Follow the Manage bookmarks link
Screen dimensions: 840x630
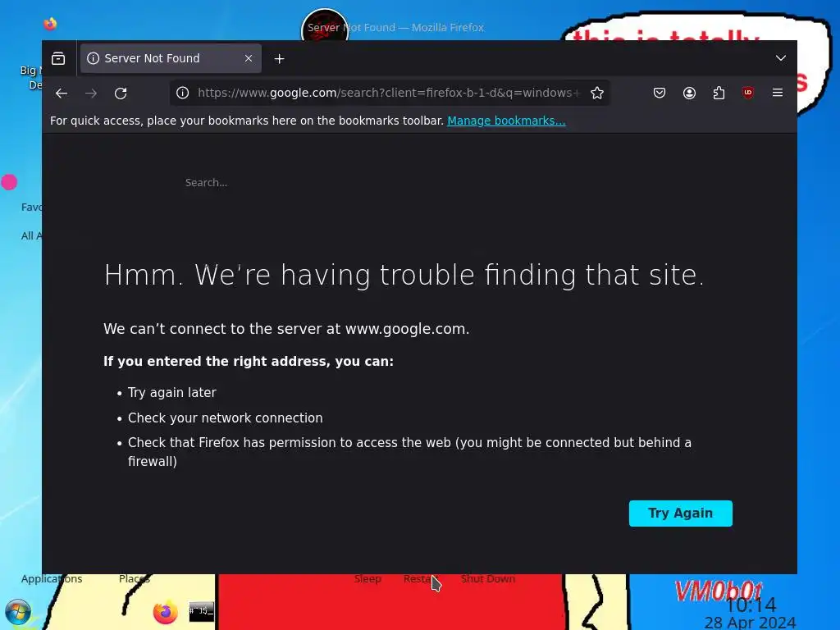(x=506, y=121)
